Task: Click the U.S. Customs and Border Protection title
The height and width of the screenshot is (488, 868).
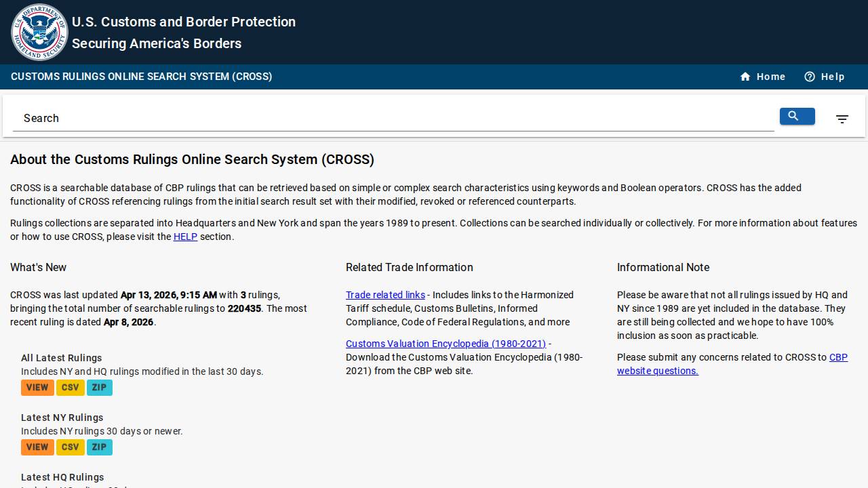Action: (184, 22)
